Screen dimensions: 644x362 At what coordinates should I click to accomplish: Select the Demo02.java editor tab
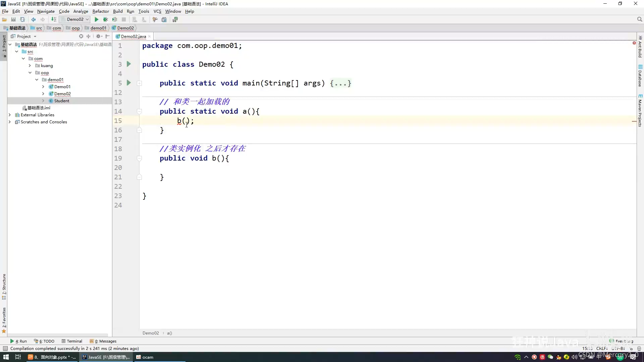(x=133, y=36)
